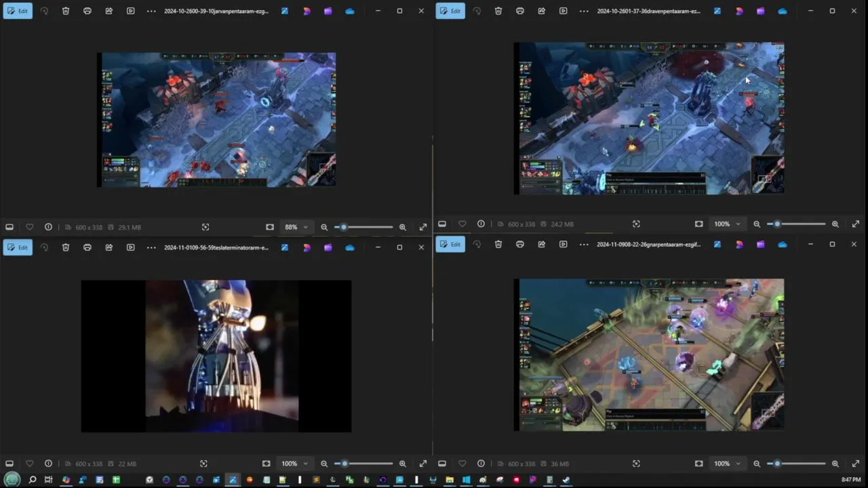Open the Windows Start menu
This screenshot has width=868, height=488.
point(12,480)
